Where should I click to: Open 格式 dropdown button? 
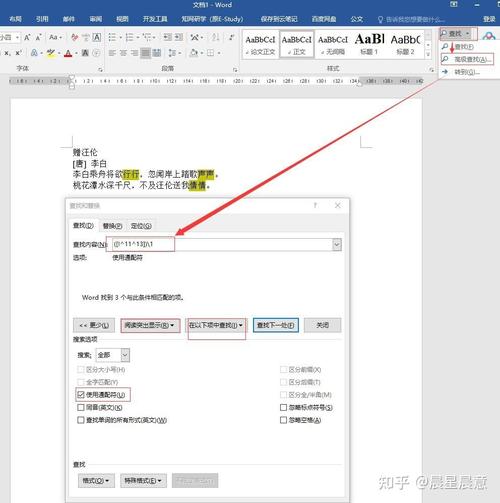96,481
